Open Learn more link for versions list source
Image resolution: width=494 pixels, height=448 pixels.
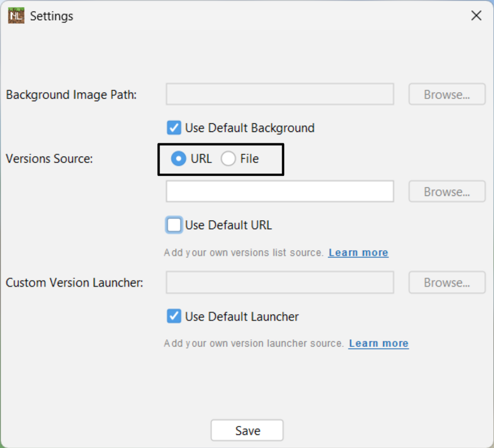pos(358,253)
